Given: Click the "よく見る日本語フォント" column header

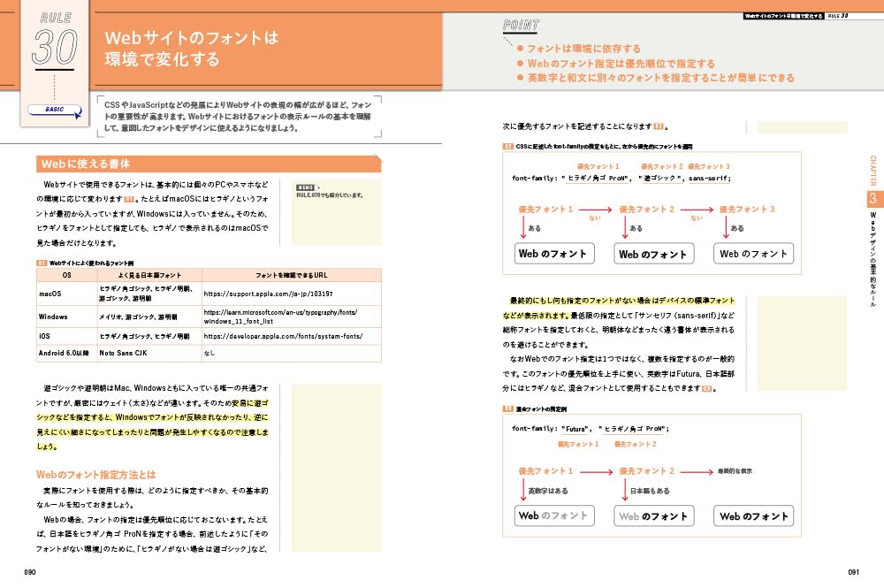Looking at the screenshot, I should click(149, 275).
